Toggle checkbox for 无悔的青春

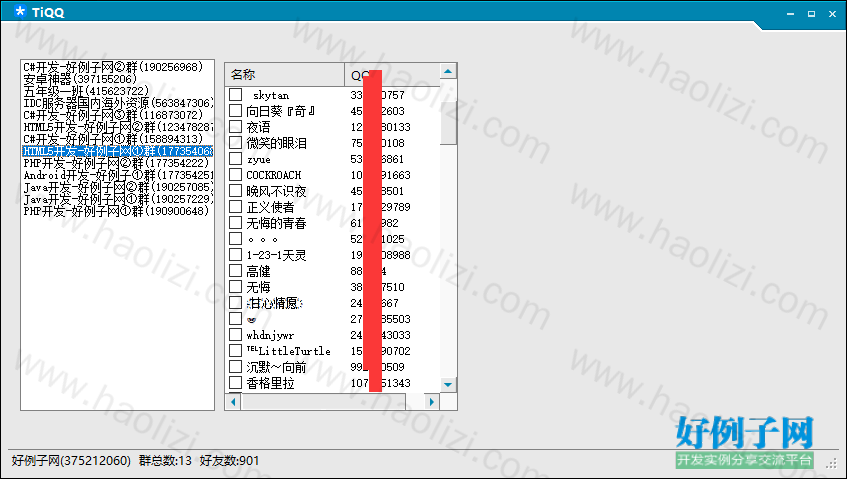[x=235, y=222]
